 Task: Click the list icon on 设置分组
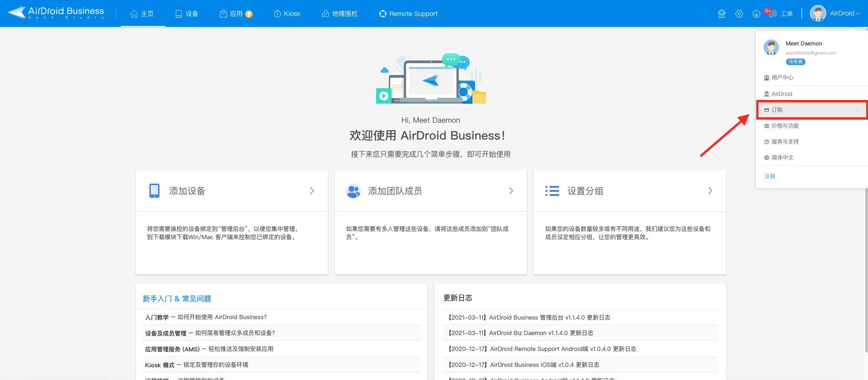[x=552, y=191]
